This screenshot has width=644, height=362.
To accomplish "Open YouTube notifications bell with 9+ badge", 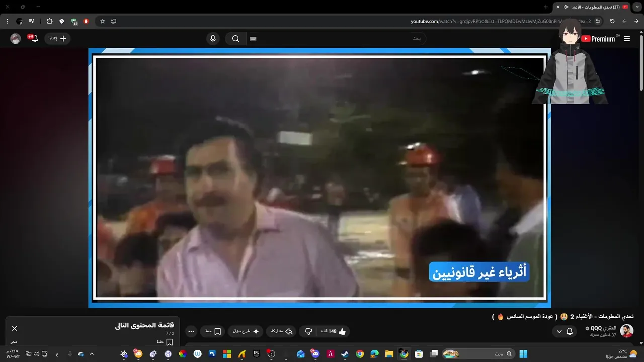I will (33, 38).
